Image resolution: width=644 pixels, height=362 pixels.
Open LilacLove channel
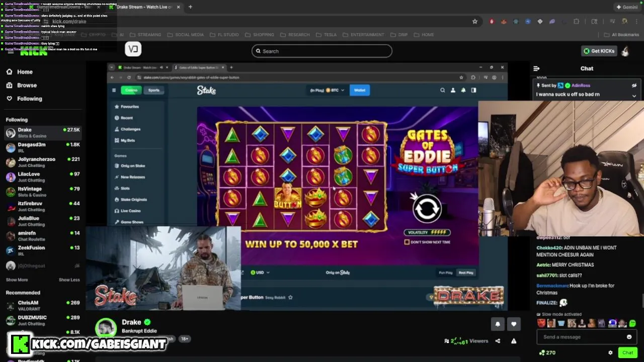tap(43, 177)
